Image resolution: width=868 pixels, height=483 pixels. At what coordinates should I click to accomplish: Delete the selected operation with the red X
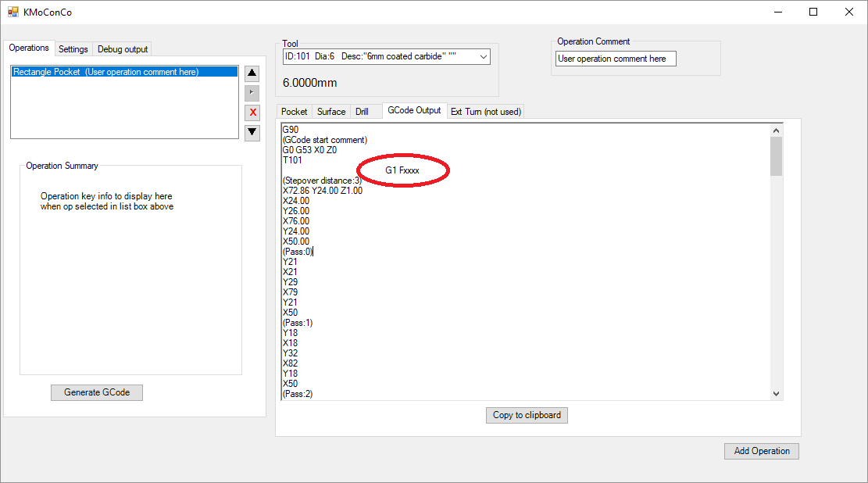coord(252,113)
